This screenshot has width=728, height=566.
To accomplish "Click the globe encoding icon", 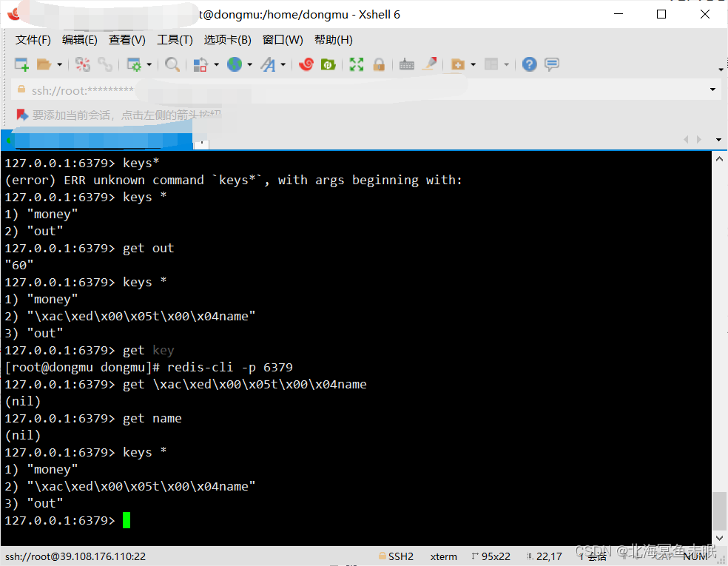I will (235, 64).
